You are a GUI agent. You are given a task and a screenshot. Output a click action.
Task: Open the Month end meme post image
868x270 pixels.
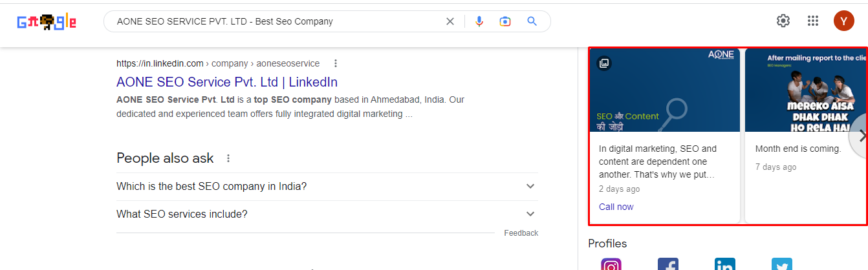point(806,90)
